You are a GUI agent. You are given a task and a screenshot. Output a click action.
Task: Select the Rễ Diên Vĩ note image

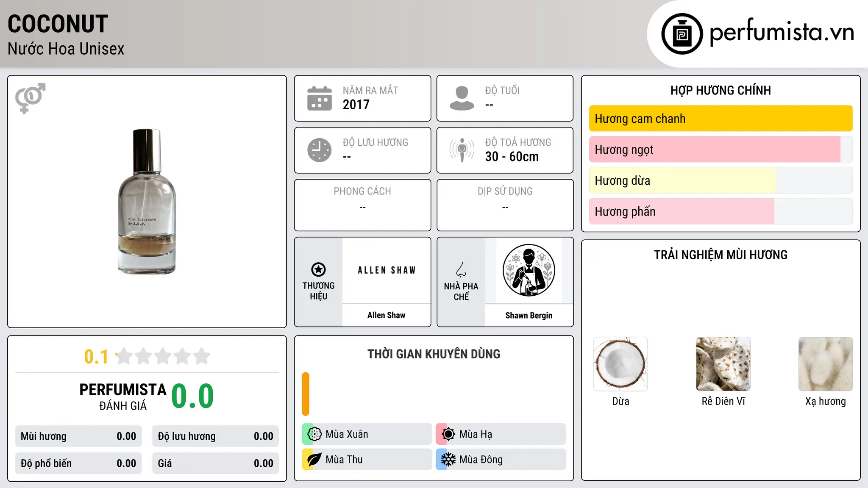tap(723, 364)
